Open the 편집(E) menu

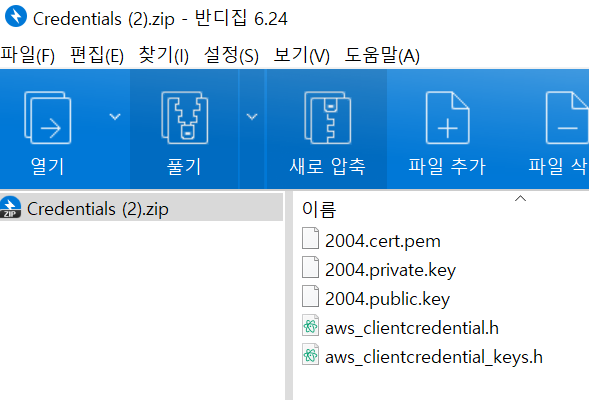pyautogui.click(x=97, y=55)
